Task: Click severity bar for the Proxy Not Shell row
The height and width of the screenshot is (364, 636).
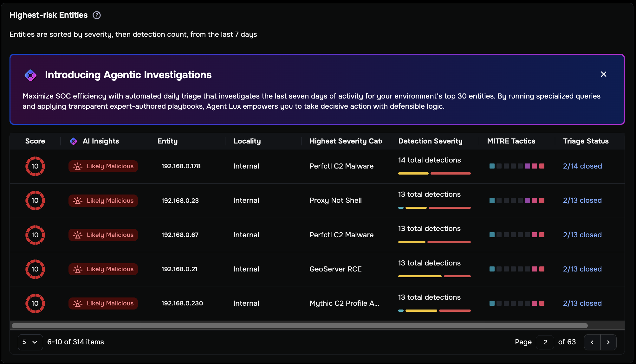Action: tap(434, 208)
